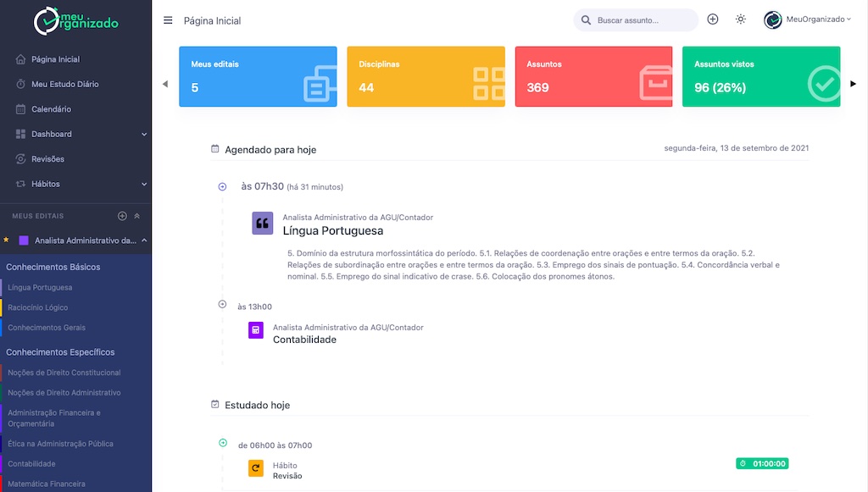Expand the Dashboard chevron
Viewport: 868px width, 492px height.
pyautogui.click(x=144, y=135)
